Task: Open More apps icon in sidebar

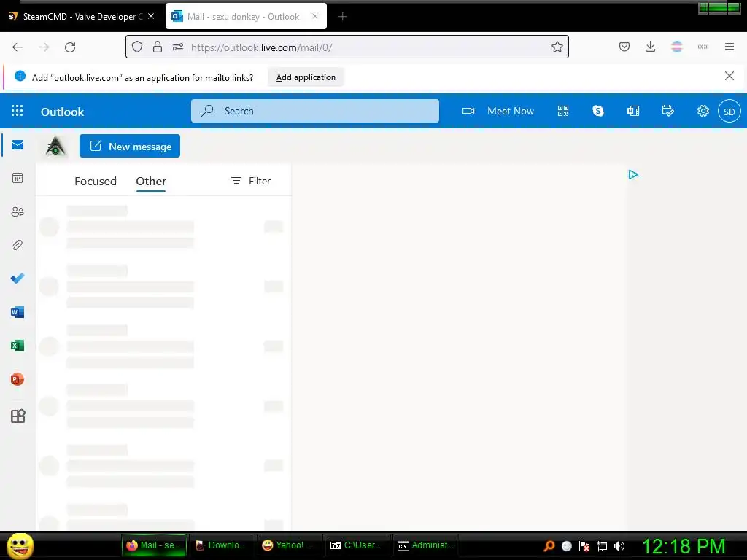Action: (x=18, y=416)
